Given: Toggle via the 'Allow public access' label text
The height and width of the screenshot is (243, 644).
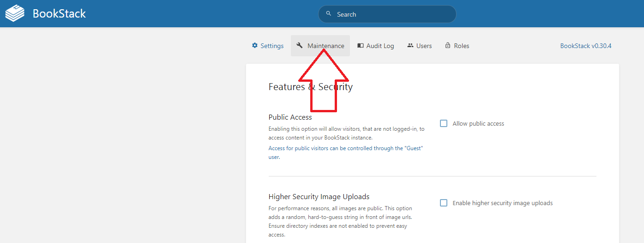Looking at the screenshot, I should [x=478, y=123].
